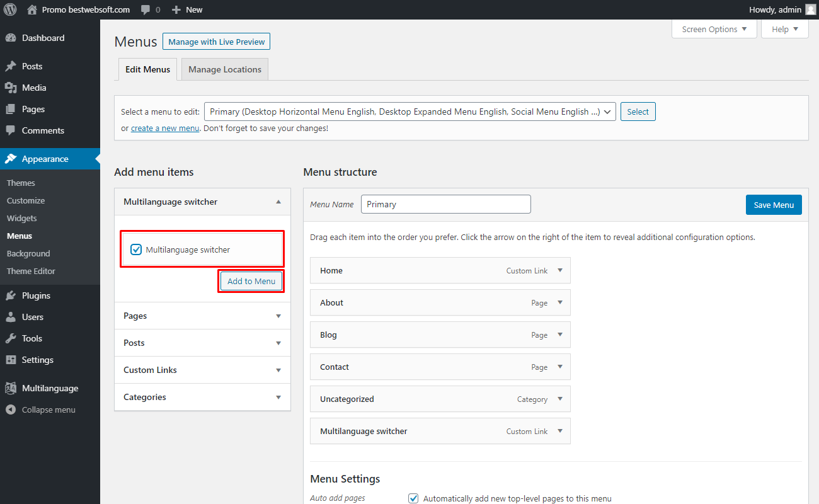The width and height of the screenshot is (819, 504).
Task: Click Manage with Live Preview button
Action: (x=217, y=42)
